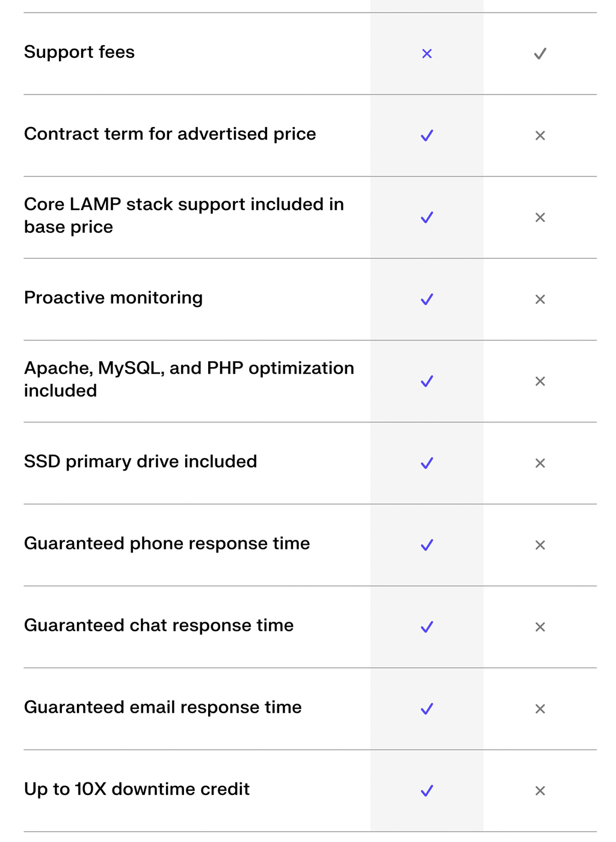Click the gray X for Core LAMP stack support
This screenshot has height=842, width=616.
tap(540, 217)
